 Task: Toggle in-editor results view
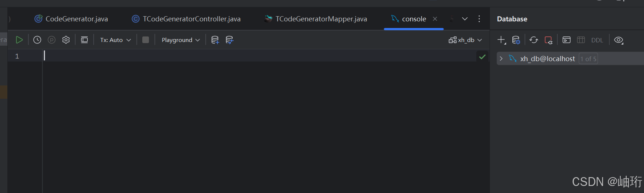(x=84, y=40)
